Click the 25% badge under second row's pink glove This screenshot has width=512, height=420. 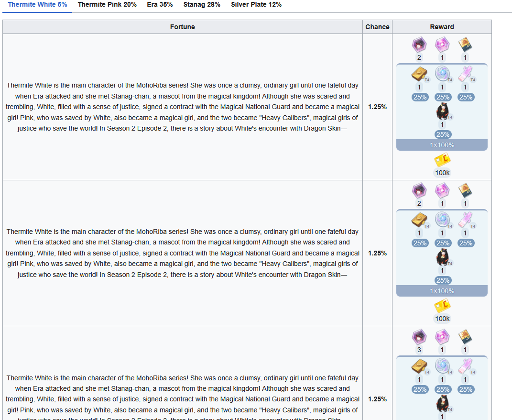point(466,243)
